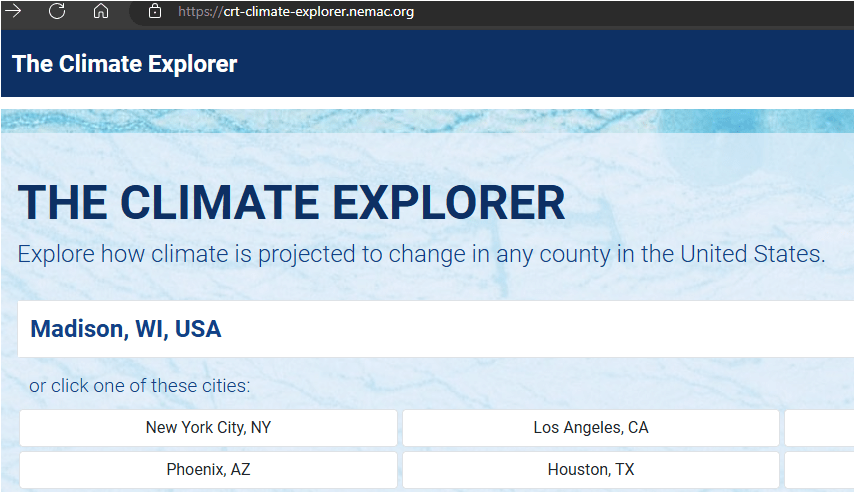
Task: Click the Madison, WI, USA location field
Action: pos(126,329)
